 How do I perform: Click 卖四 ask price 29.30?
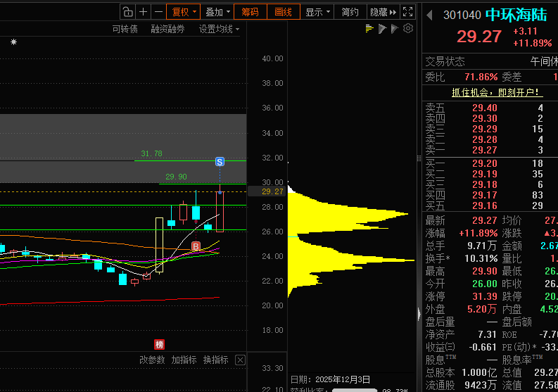484,118
